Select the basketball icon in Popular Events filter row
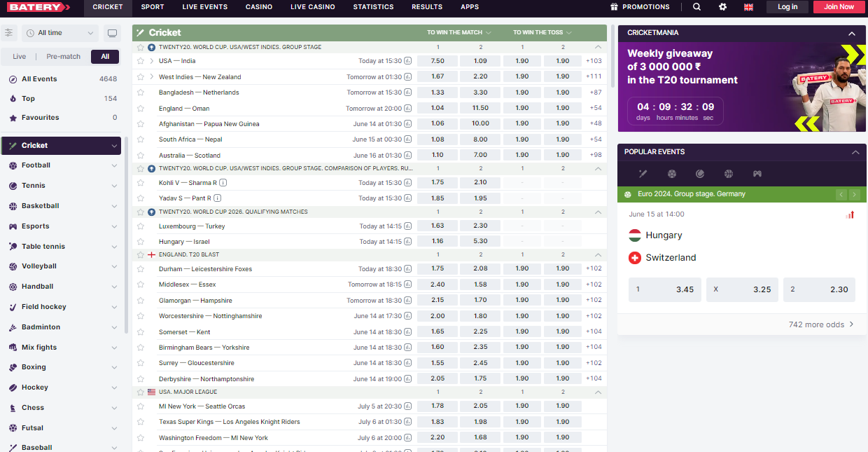868x452 pixels. 729,174
